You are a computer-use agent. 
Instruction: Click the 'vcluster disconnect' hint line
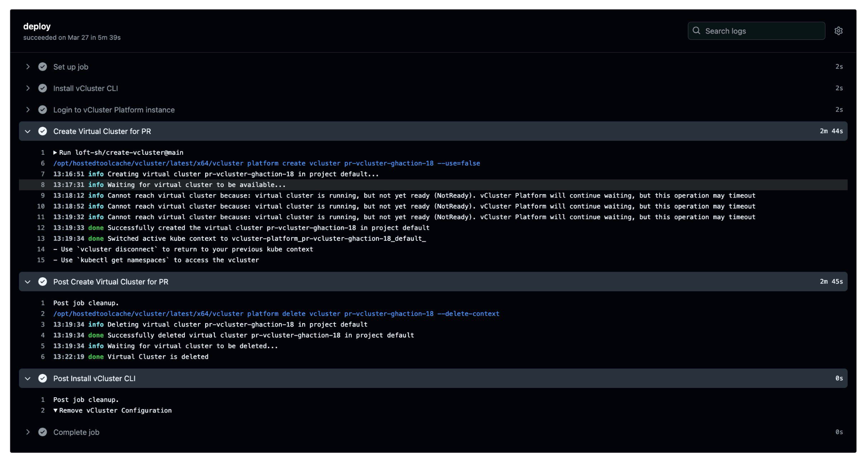point(183,249)
